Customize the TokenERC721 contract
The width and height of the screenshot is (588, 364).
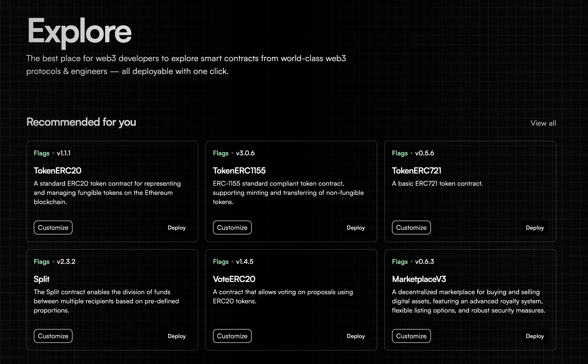click(x=411, y=227)
